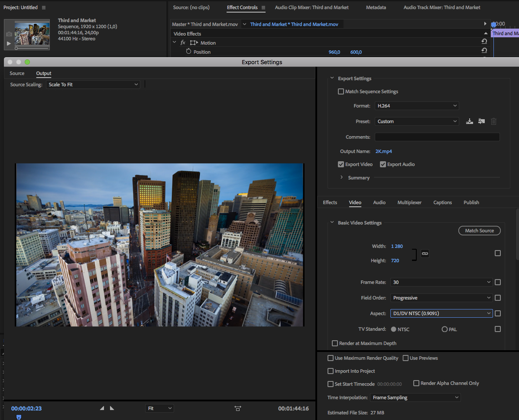Uncheck the Export Audio checkbox
Image resolution: width=519 pixels, height=420 pixels.
click(383, 164)
